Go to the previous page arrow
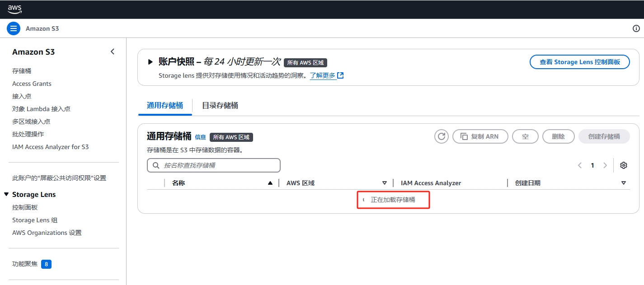 pos(580,165)
